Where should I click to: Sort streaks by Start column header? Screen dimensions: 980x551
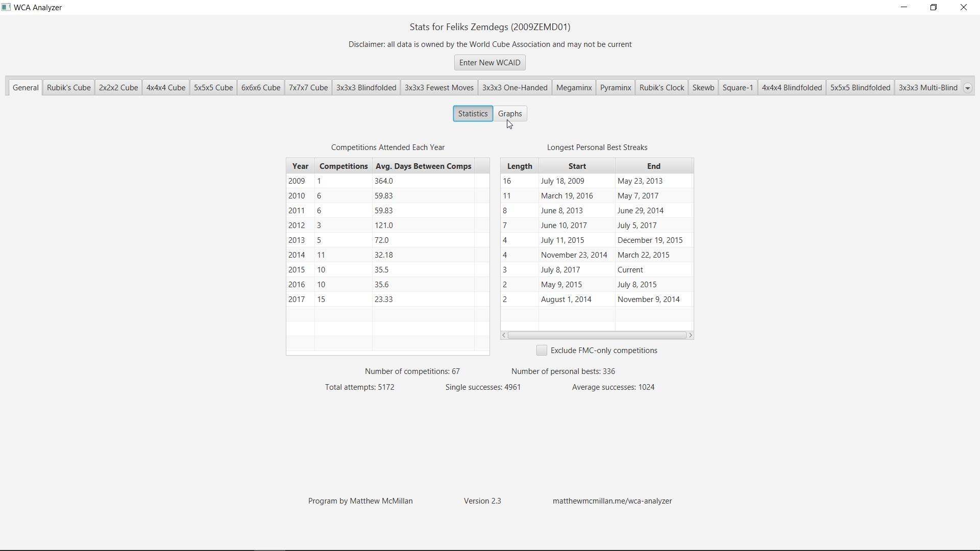(x=577, y=166)
